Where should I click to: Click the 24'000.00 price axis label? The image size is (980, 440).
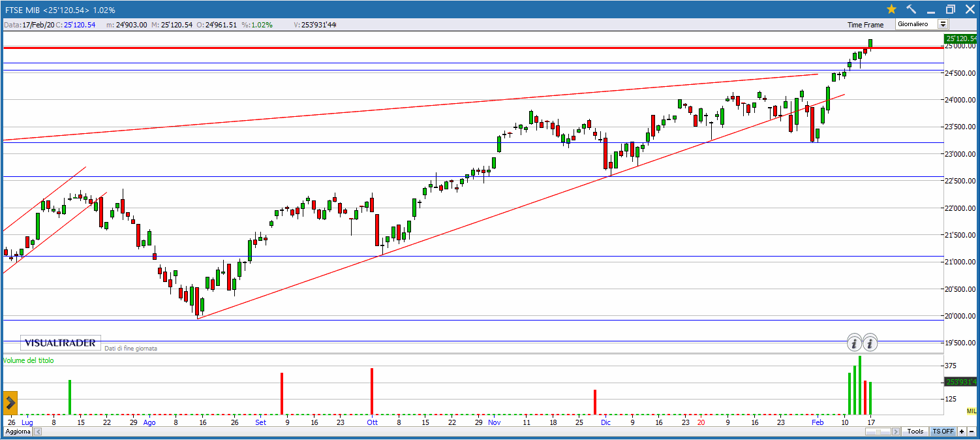(962, 100)
